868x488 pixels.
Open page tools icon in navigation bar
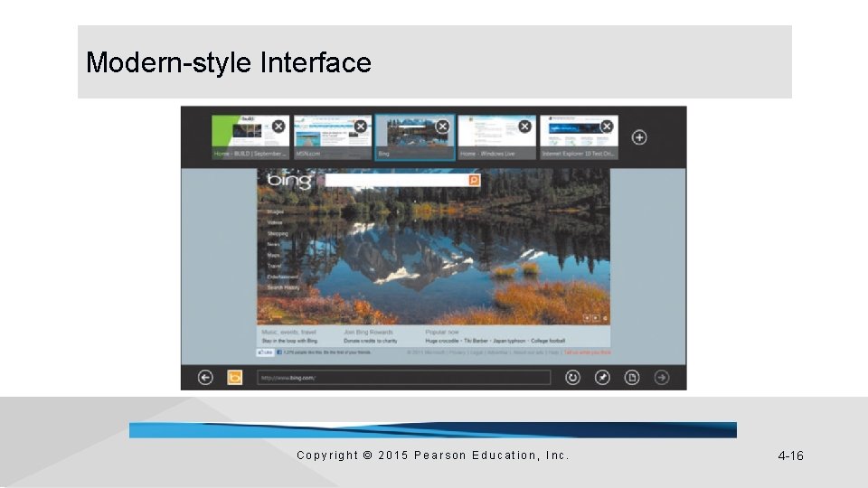click(632, 378)
